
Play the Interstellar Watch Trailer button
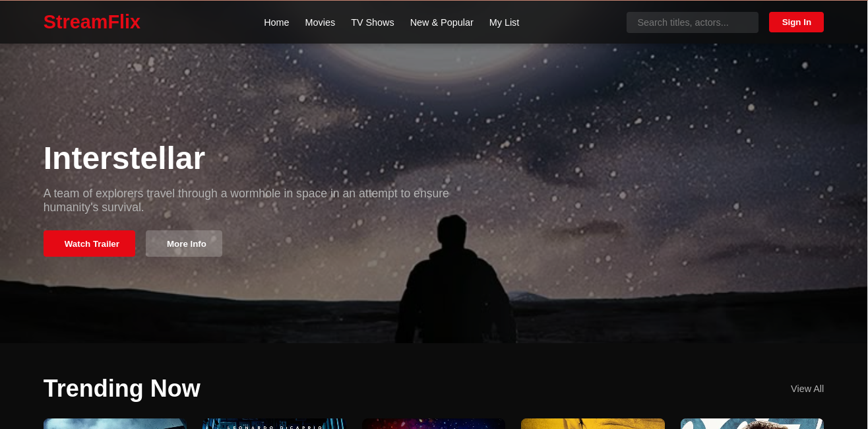(89, 244)
